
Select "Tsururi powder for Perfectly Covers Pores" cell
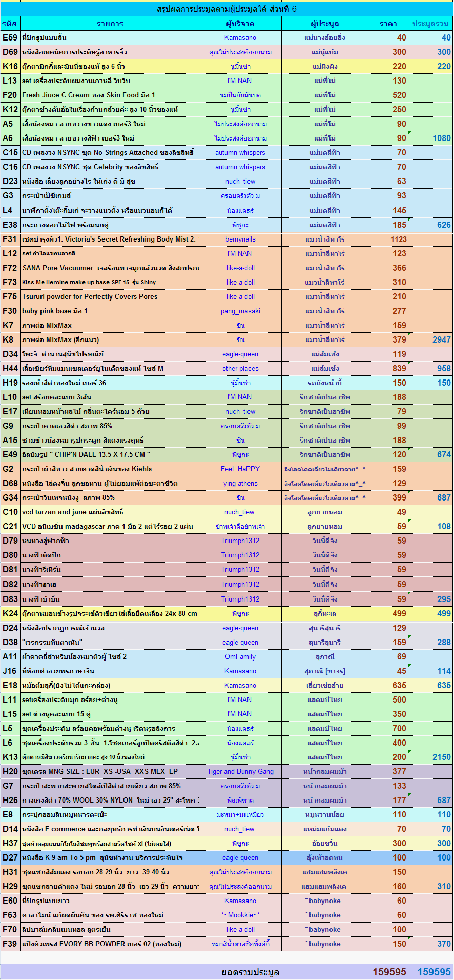click(x=110, y=296)
